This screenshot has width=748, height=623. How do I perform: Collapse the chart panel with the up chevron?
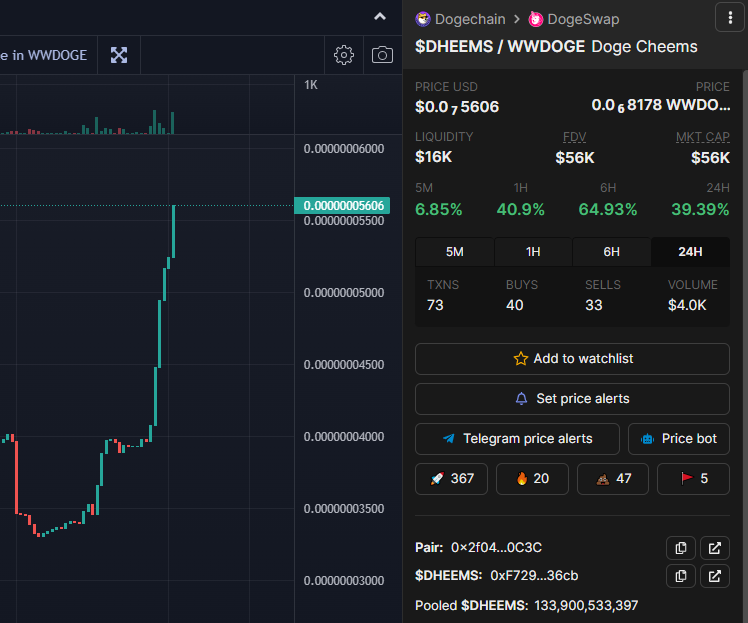click(x=380, y=17)
